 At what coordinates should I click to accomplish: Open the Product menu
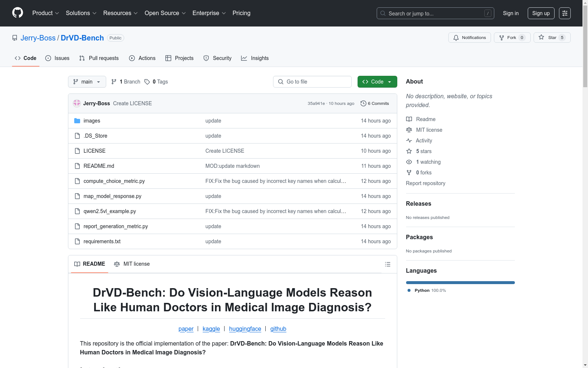coord(46,13)
